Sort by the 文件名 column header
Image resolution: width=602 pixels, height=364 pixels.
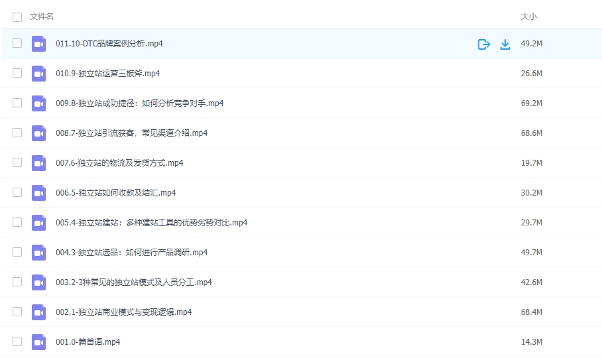pyautogui.click(x=42, y=17)
